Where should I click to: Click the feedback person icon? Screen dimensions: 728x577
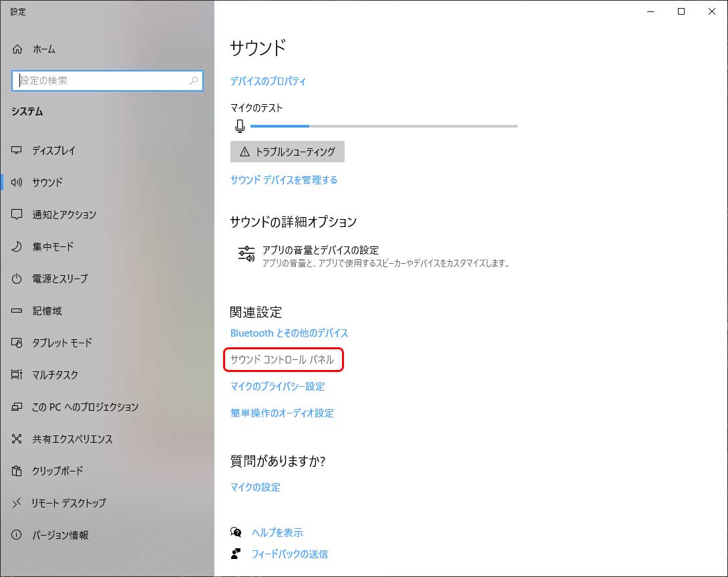tap(236, 554)
